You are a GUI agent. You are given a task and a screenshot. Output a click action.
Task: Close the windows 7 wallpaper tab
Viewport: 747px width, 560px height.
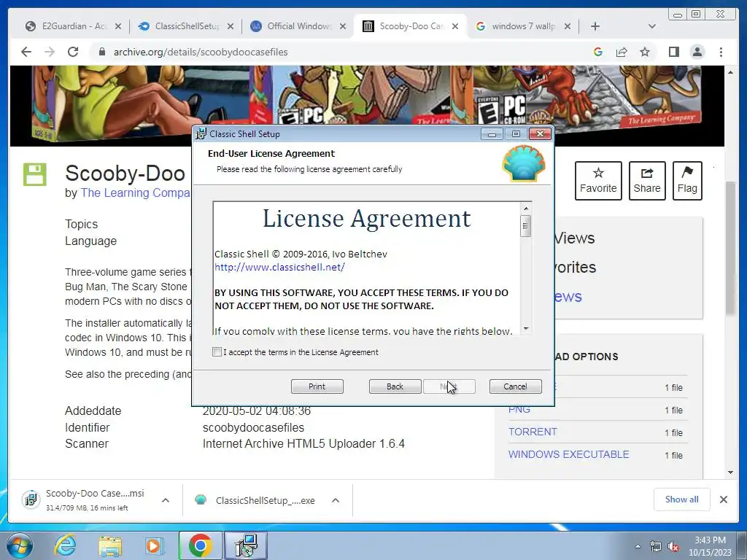coord(568,26)
